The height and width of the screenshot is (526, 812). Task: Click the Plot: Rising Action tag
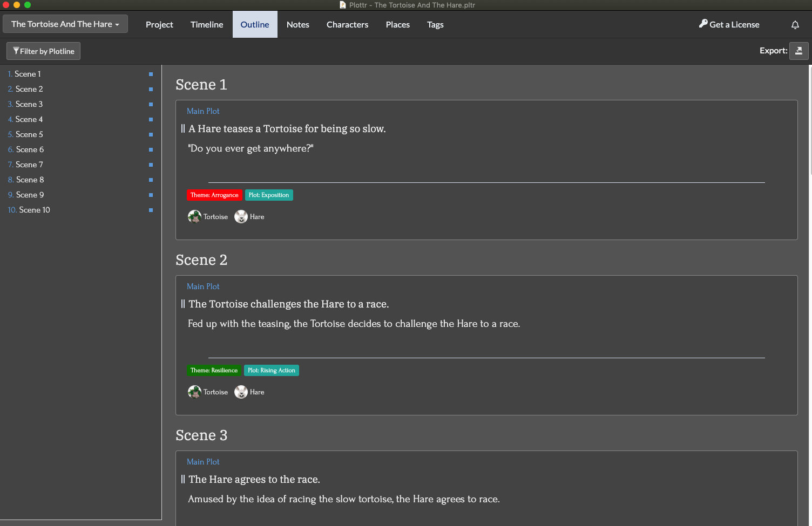(272, 370)
